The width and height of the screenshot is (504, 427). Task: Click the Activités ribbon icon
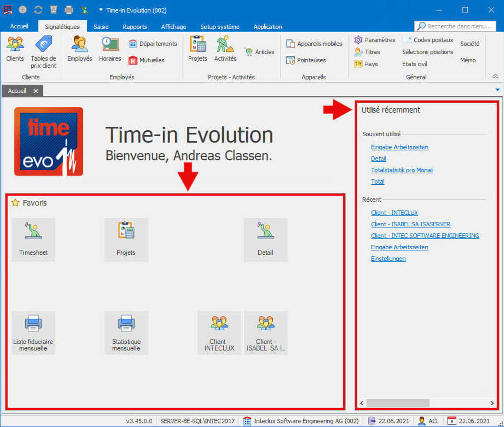pos(225,49)
